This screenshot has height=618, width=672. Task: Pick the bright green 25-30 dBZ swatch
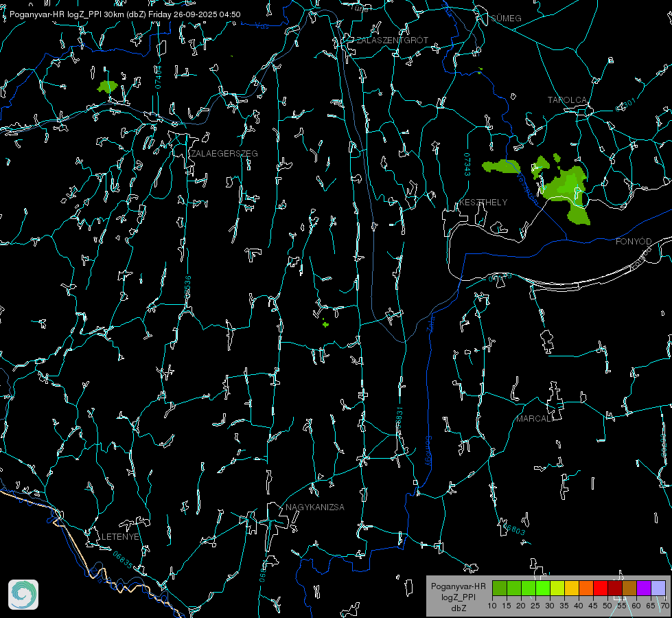(543, 588)
